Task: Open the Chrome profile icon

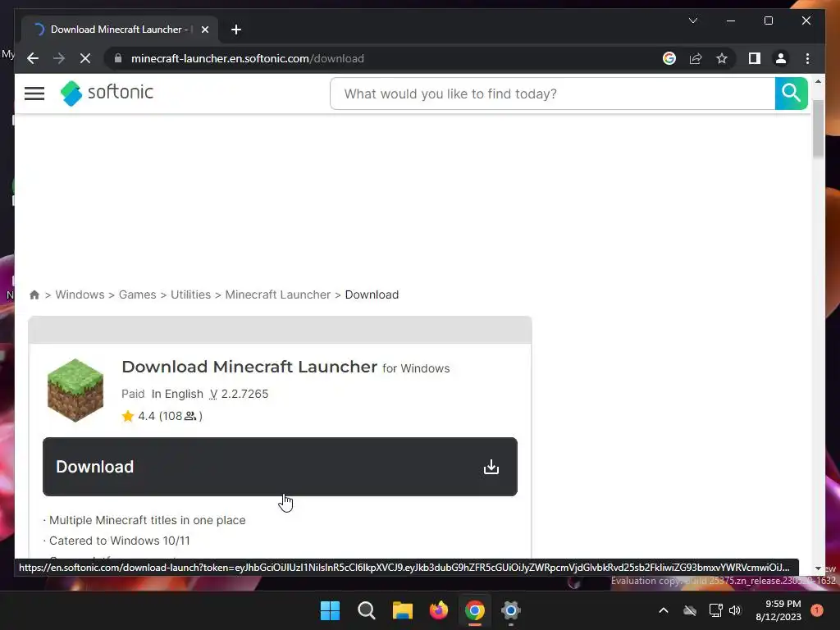Action: 781,58
